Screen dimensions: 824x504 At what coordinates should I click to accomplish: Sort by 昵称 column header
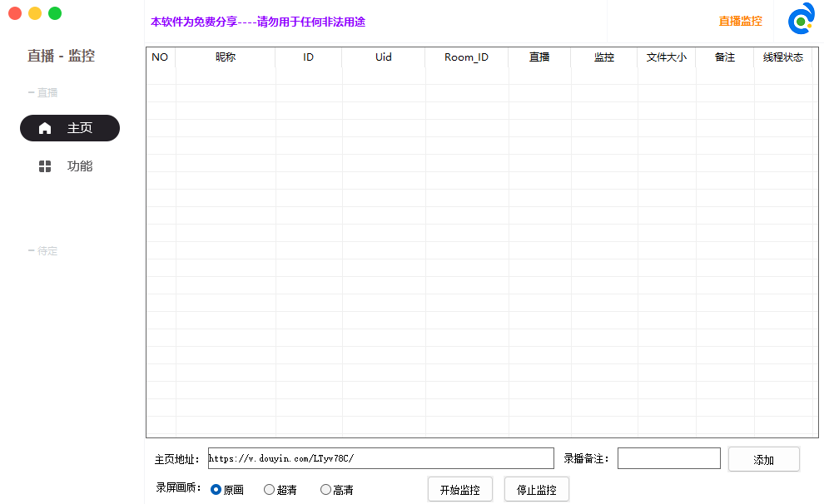point(226,57)
